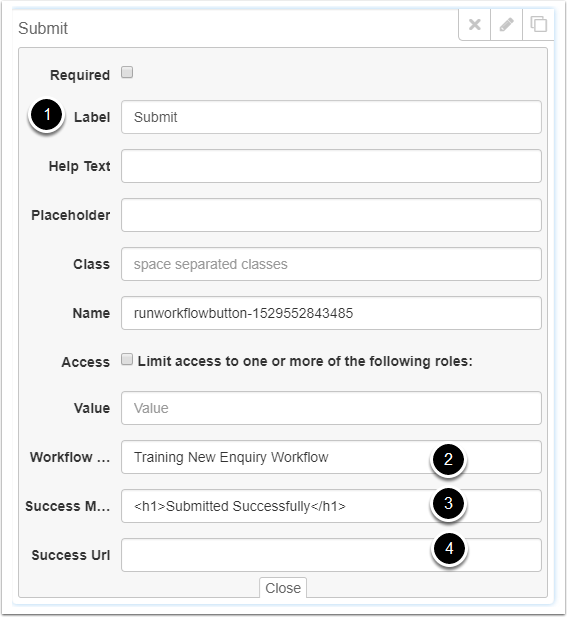This screenshot has height=617, width=567.
Task: Click into the Placeholder text field
Action: pyautogui.click(x=331, y=215)
